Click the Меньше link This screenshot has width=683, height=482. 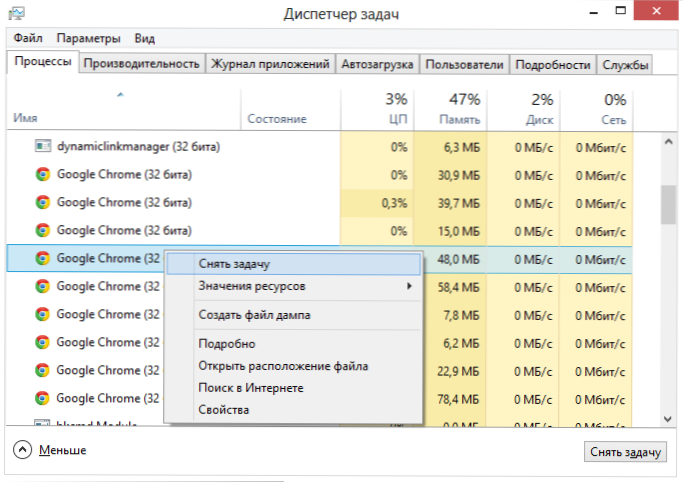pyautogui.click(x=63, y=450)
